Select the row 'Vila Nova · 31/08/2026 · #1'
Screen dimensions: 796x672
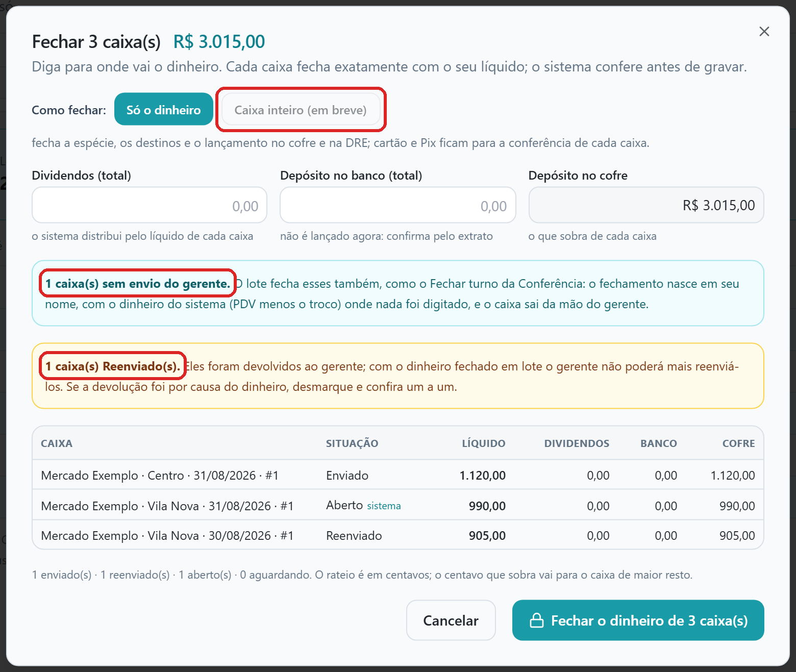tap(398, 505)
